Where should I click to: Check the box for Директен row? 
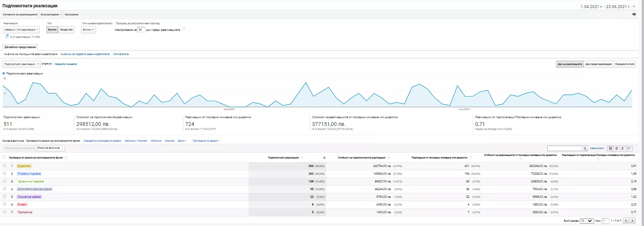4,166
